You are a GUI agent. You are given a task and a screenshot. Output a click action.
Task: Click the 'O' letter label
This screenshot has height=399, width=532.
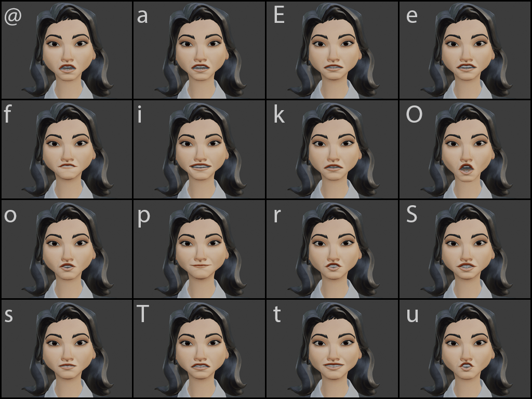click(x=414, y=114)
